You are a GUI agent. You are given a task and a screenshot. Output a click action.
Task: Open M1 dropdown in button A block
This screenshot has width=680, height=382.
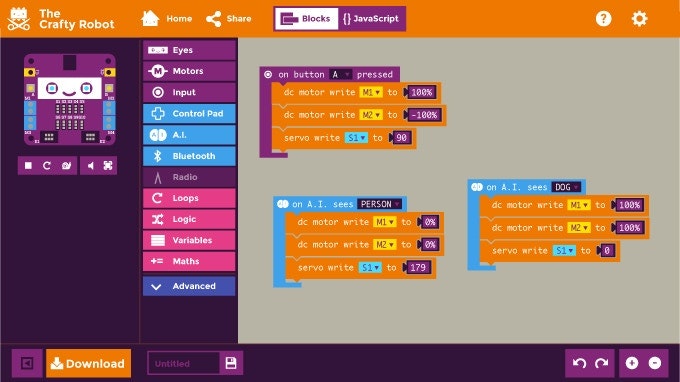371,92
